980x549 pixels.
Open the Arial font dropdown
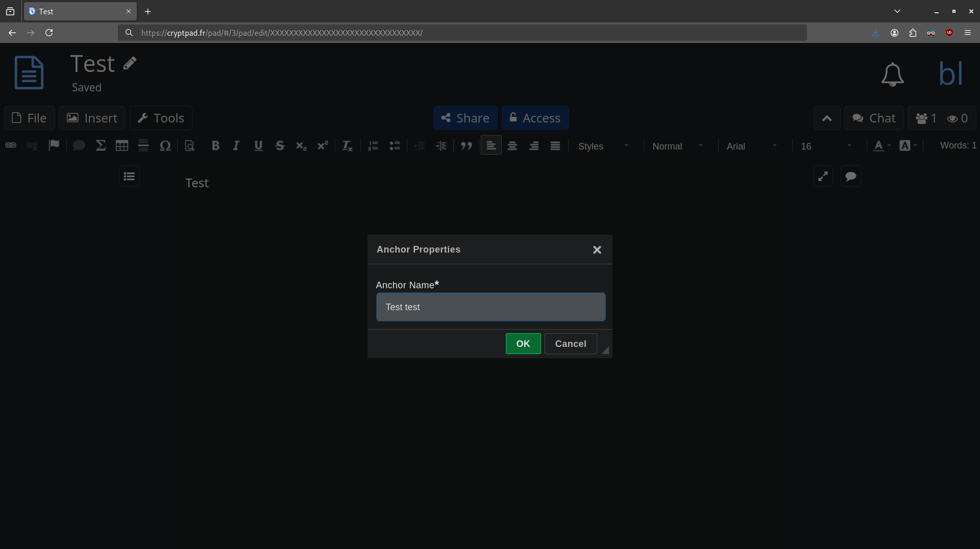point(751,146)
